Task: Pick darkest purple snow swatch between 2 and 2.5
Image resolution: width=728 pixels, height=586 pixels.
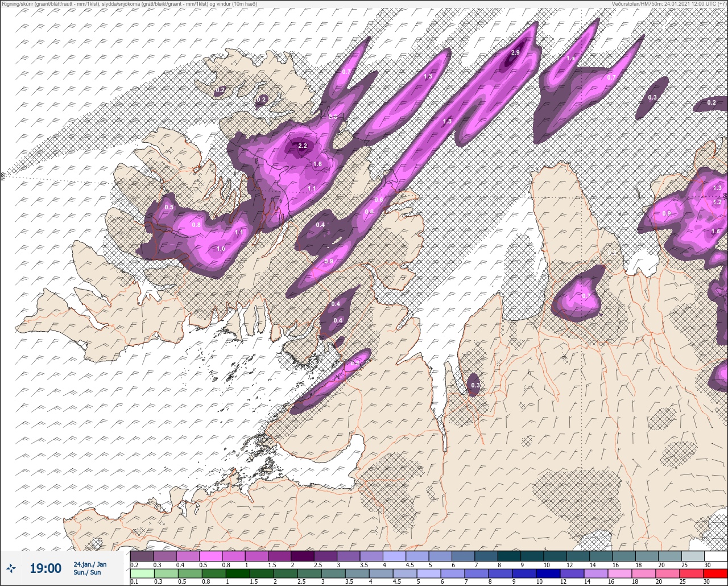Action: pyautogui.click(x=303, y=556)
